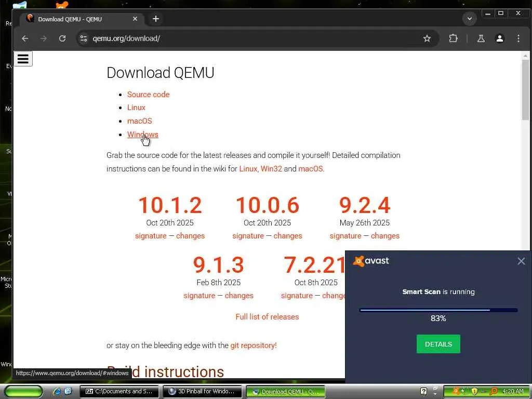Open changes link for 10.1.2
The height and width of the screenshot is (399, 532).
[x=190, y=236]
